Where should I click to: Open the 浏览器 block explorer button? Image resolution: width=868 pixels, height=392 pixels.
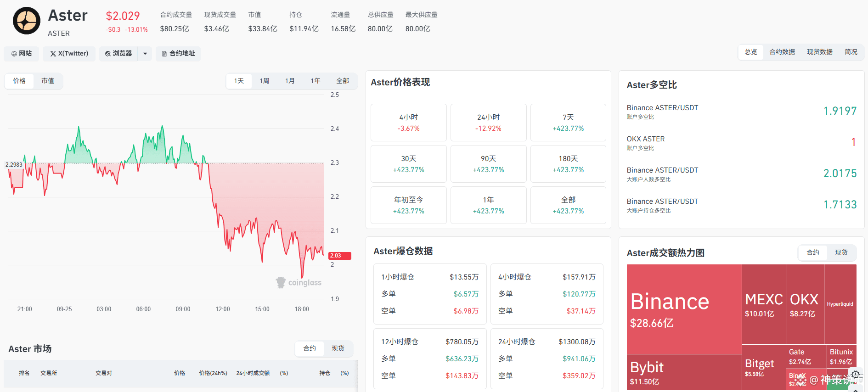pos(118,54)
